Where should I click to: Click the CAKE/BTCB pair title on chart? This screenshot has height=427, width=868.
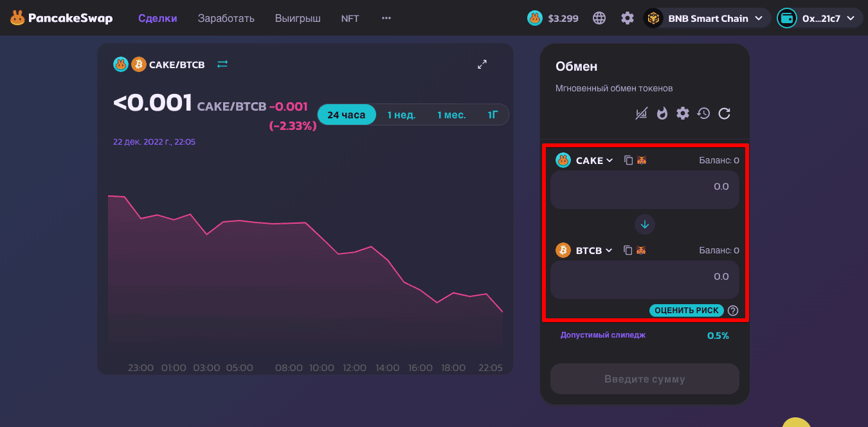pos(177,64)
